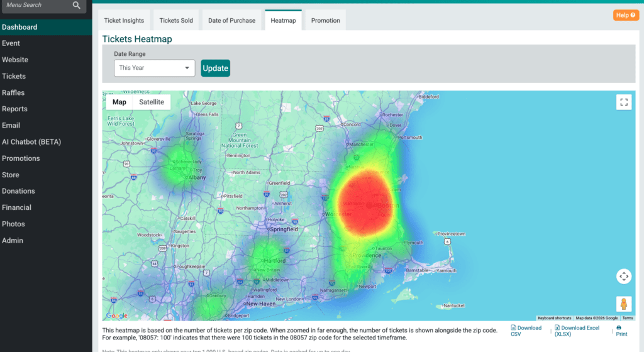Image resolution: width=644 pixels, height=352 pixels.
Task: Click the Portsmouth label on the map
Action: 410,138
